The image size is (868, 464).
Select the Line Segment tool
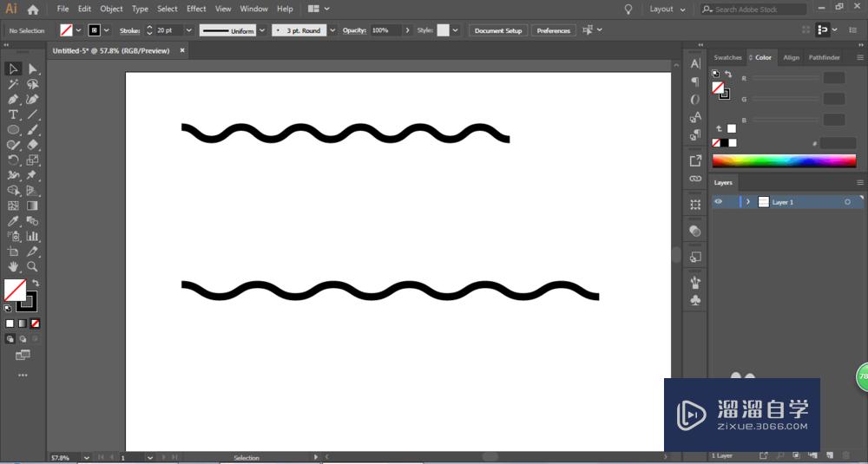33,114
